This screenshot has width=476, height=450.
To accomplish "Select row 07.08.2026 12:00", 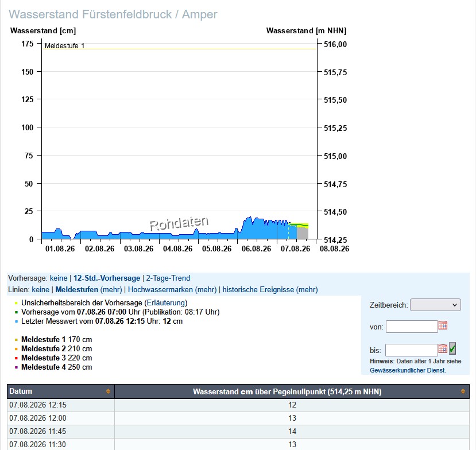I will click(x=238, y=418).
